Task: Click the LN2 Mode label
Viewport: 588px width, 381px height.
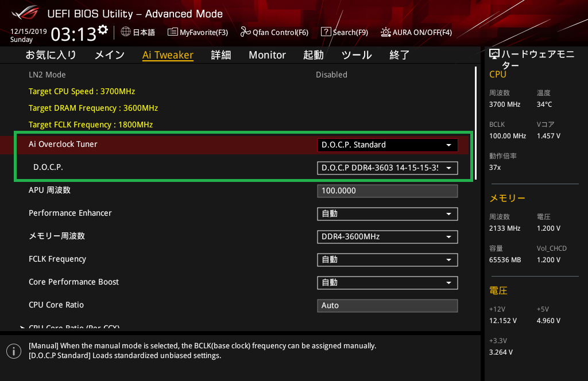Action: (47, 75)
